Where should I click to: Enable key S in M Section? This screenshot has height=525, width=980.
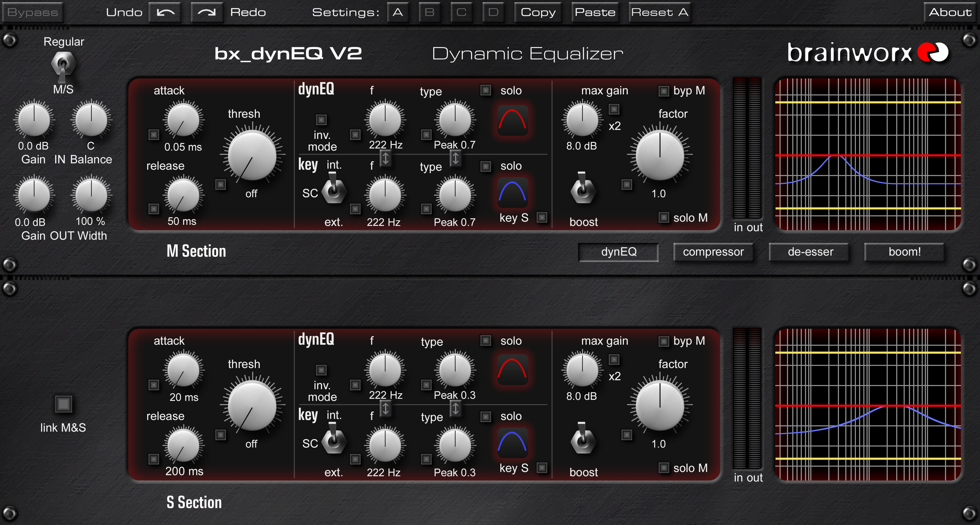pos(542,217)
